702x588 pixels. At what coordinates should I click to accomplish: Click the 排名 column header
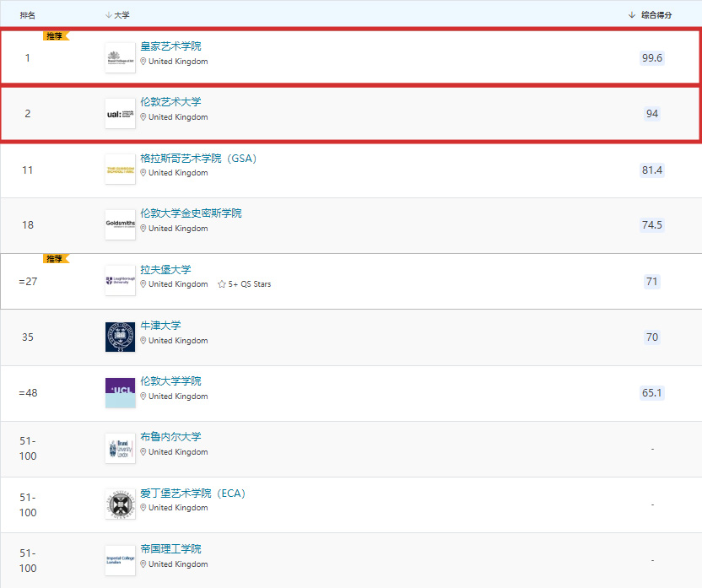[x=27, y=15]
